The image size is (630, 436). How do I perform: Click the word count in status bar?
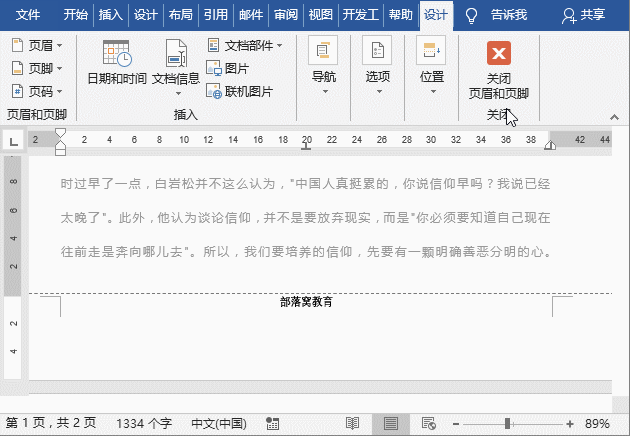(x=144, y=424)
